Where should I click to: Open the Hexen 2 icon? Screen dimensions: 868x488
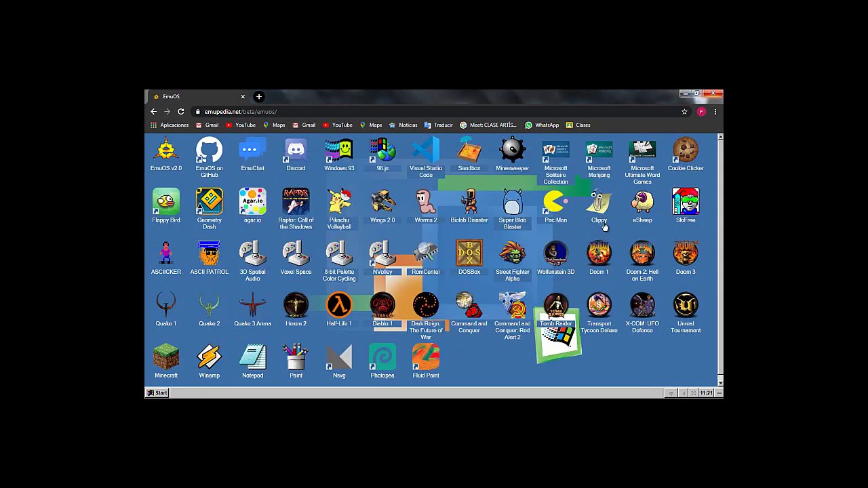tap(296, 310)
